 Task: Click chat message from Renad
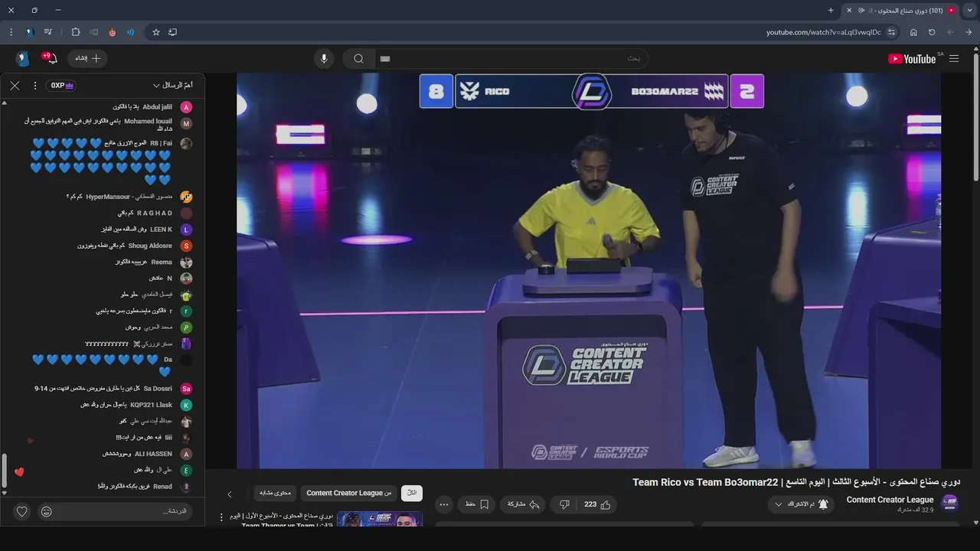click(x=136, y=486)
